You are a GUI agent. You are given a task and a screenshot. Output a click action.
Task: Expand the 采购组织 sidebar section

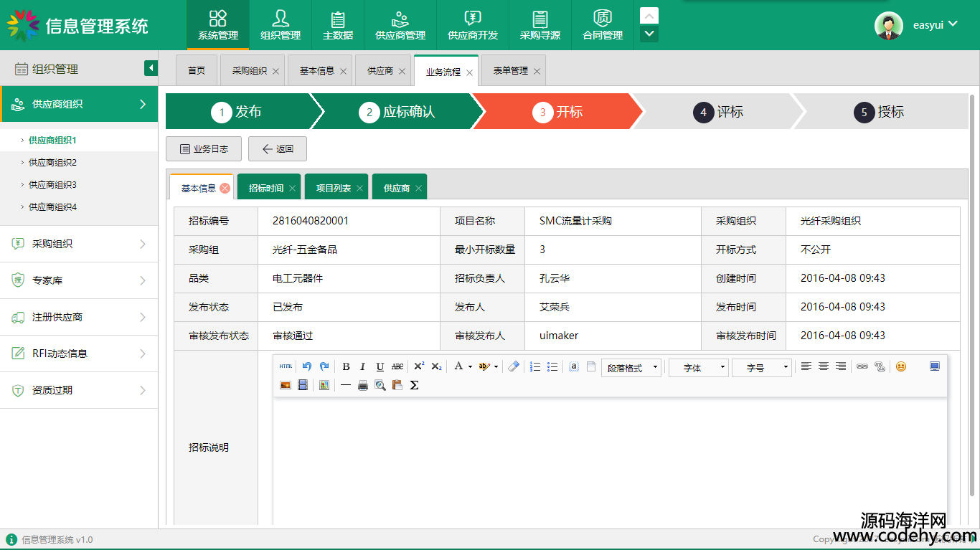pyautogui.click(x=79, y=244)
